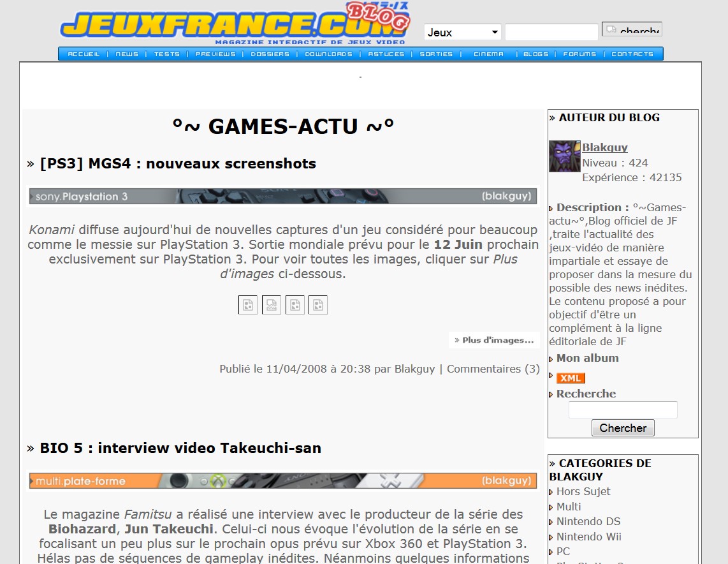Click the orange XML feed icon

(571, 378)
